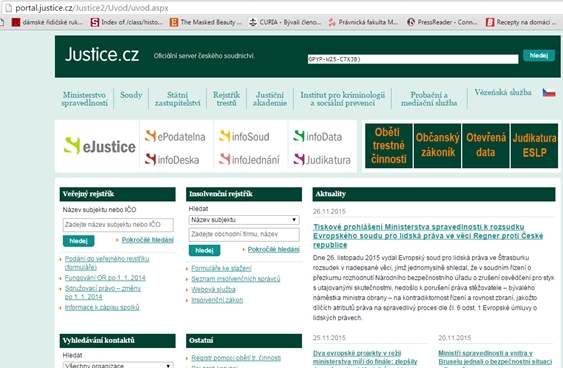Click the Veřejný rejstřík panel header
Image resolution: width=563 pixels, height=368 pixels.
117,194
